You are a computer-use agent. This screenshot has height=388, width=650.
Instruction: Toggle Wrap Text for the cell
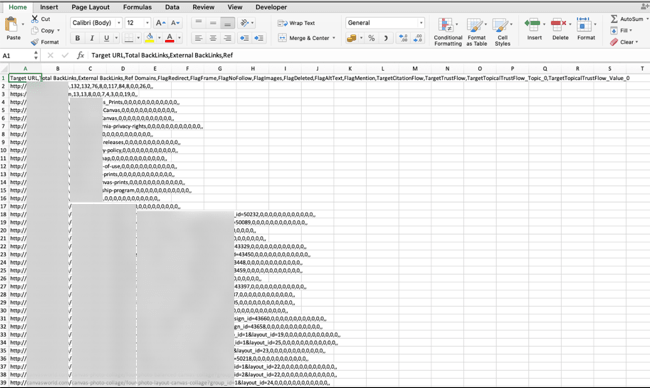(296, 23)
